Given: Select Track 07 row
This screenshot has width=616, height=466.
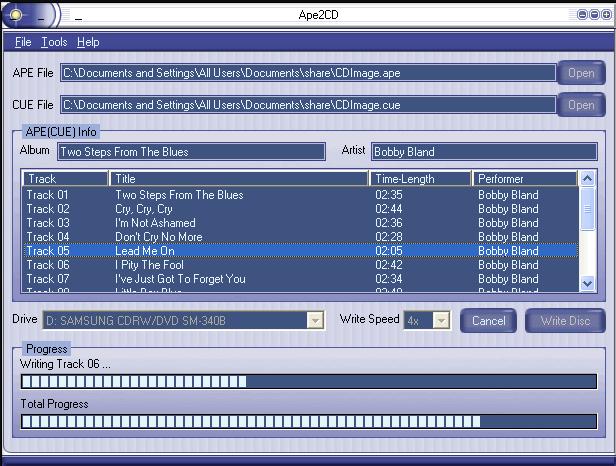Looking at the screenshot, I should coord(301,279).
